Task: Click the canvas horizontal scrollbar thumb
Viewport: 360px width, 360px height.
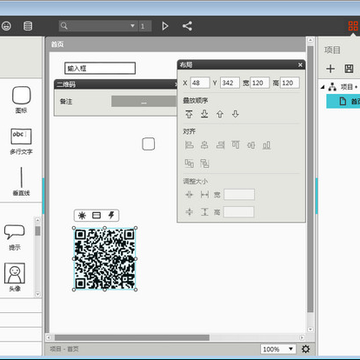Action: coord(132,338)
